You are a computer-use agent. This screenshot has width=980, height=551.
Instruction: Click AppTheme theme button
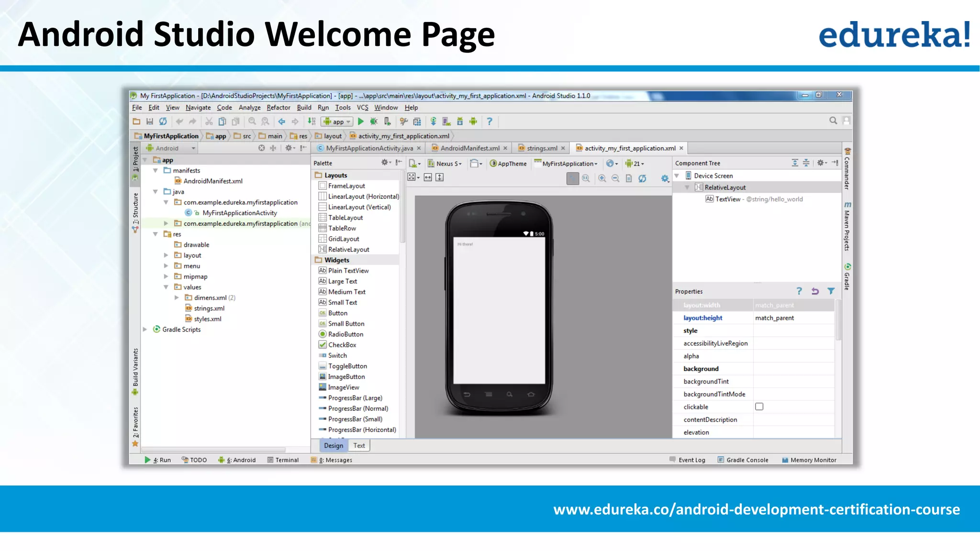(508, 164)
